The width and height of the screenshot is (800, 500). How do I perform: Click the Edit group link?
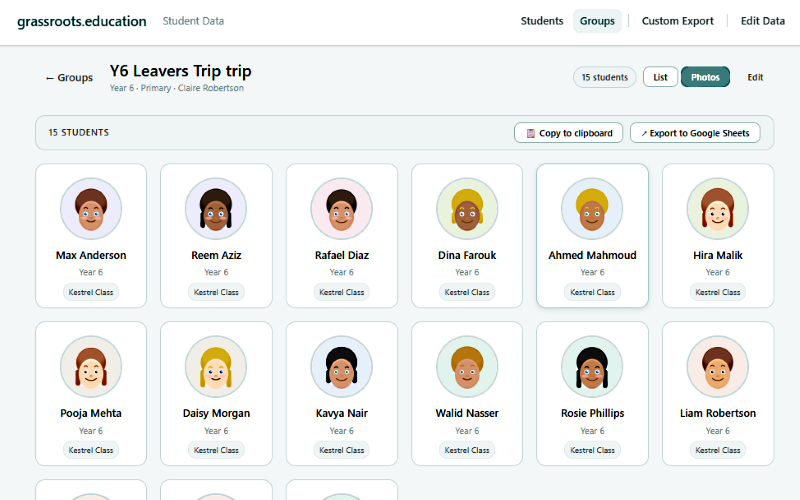755,77
